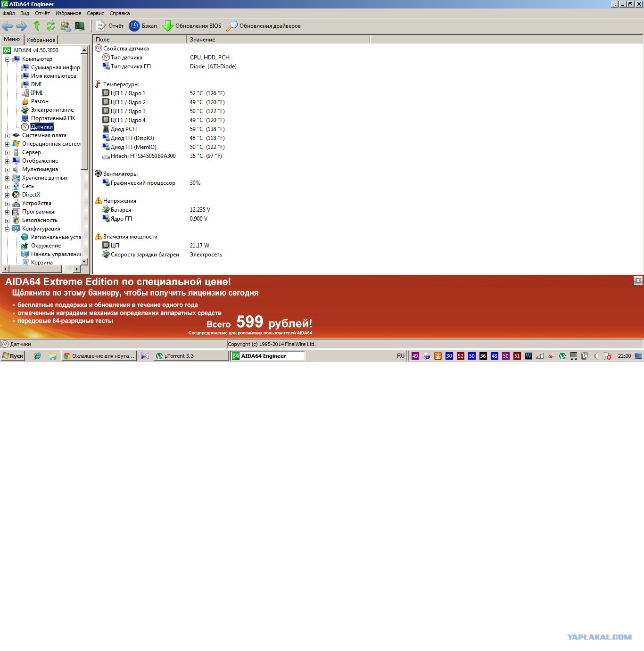Select Имя компьютера in the tree
Viewport: 644px width, 651px height.
(54, 76)
